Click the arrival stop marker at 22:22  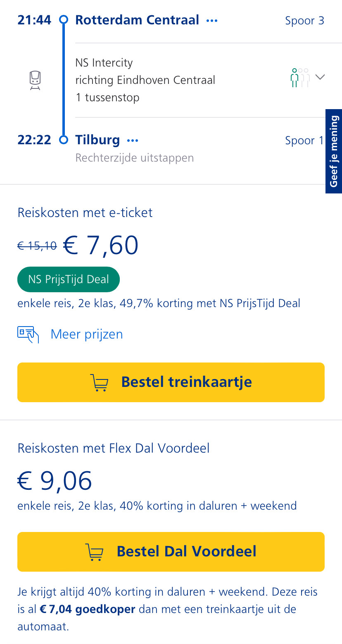[x=64, y=140]
